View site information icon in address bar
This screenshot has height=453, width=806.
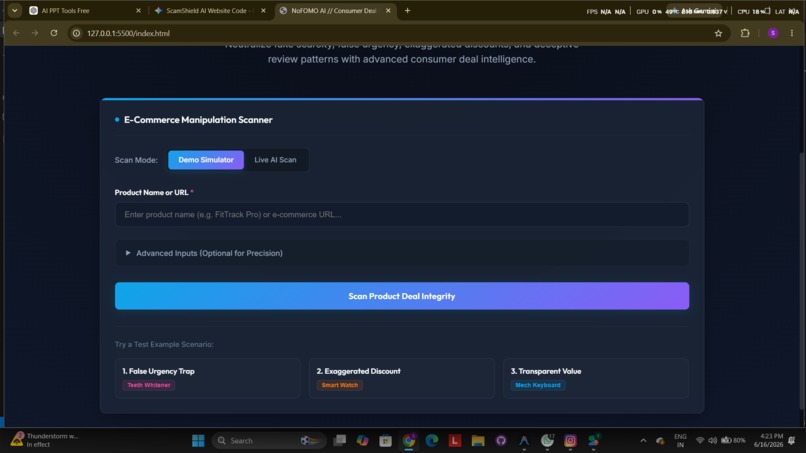(x=76, y=33)
